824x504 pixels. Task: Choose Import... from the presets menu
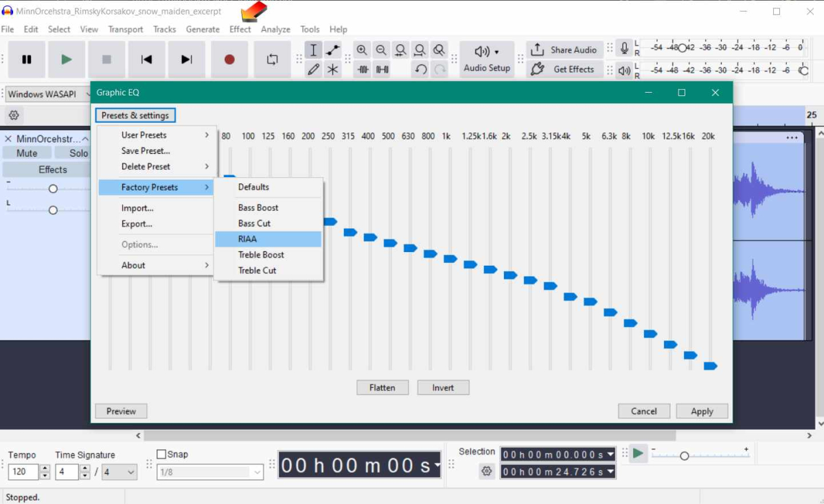click(157, 208)
